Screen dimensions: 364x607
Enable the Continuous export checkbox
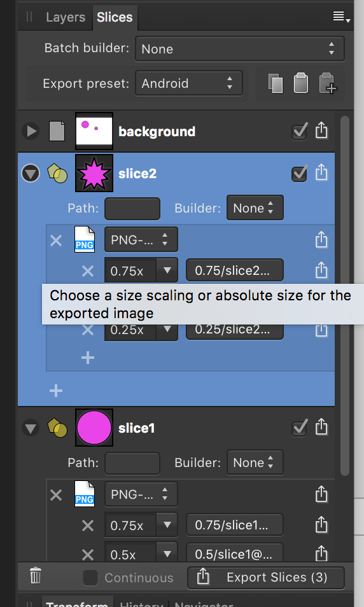(x=90, y=578)
